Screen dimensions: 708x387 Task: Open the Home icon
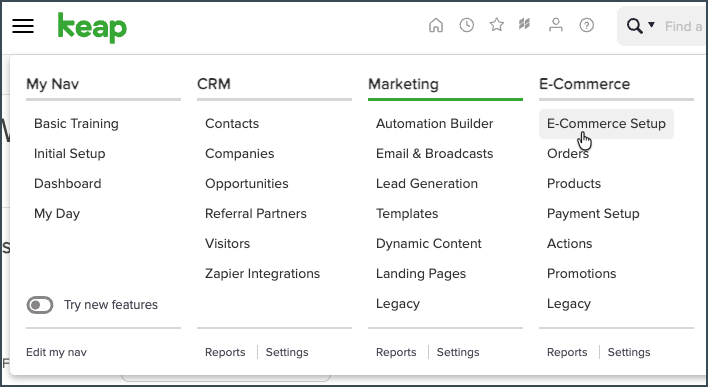coord(436,25)
